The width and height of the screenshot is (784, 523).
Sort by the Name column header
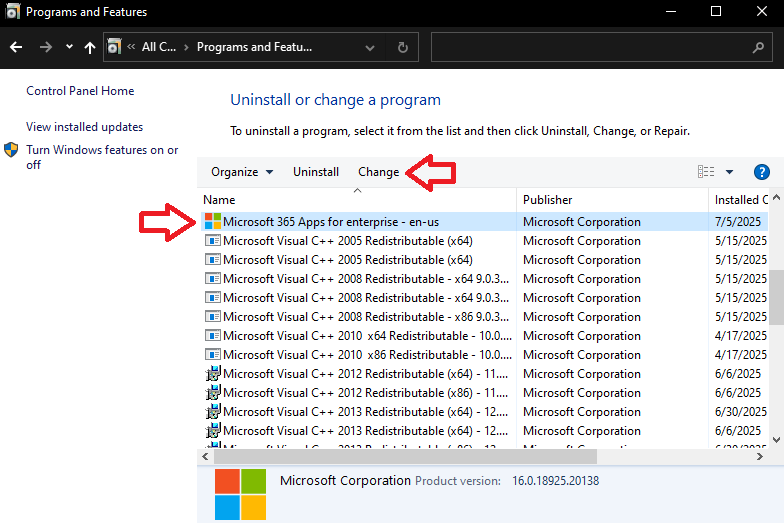(357, 200)
